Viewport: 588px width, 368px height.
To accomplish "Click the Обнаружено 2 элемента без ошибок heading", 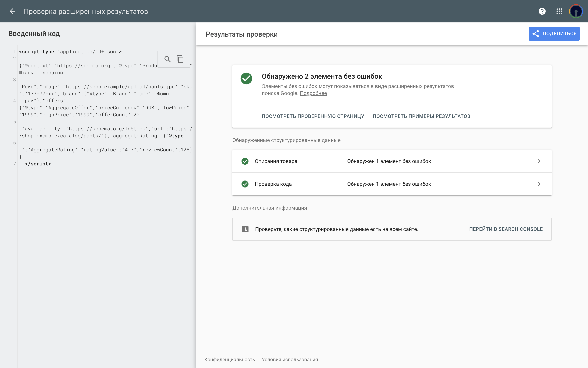I will pos(322,76).
